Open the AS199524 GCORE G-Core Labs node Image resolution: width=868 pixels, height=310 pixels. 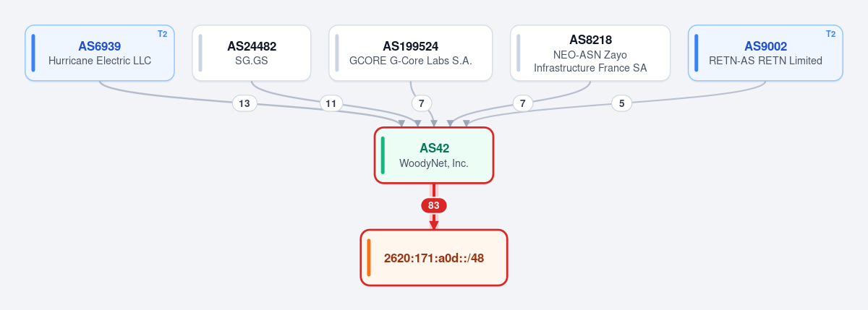(411, 53)
